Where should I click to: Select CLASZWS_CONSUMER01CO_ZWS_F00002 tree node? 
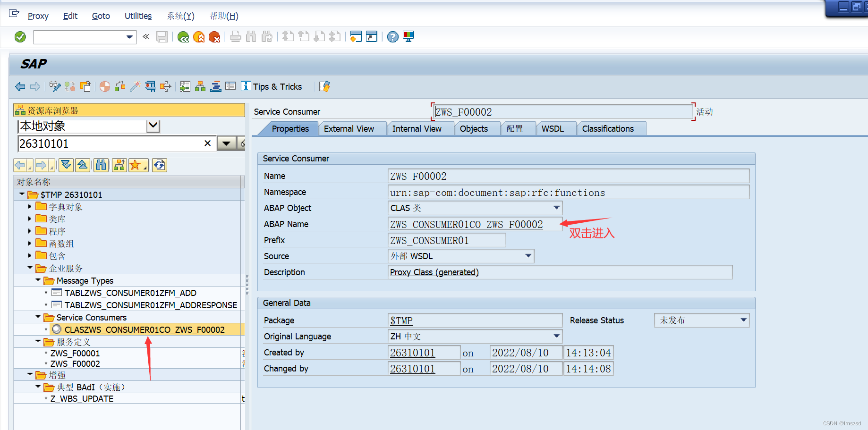pos(144,329)
